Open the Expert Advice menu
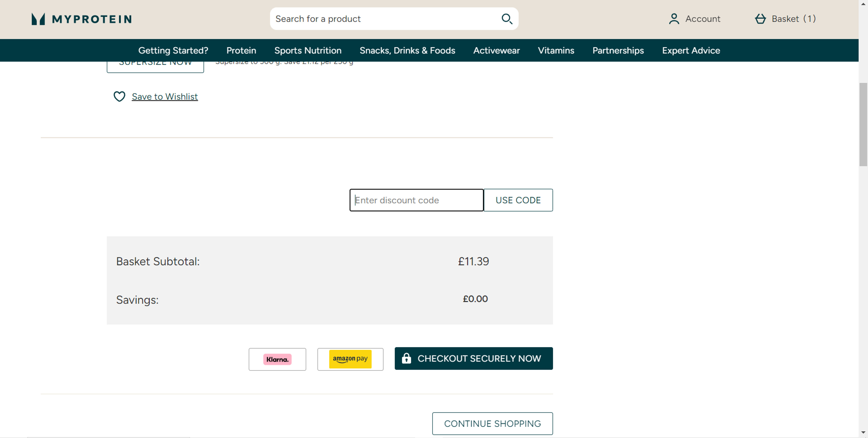Viewport: 868px width, 438px height. 691,51
